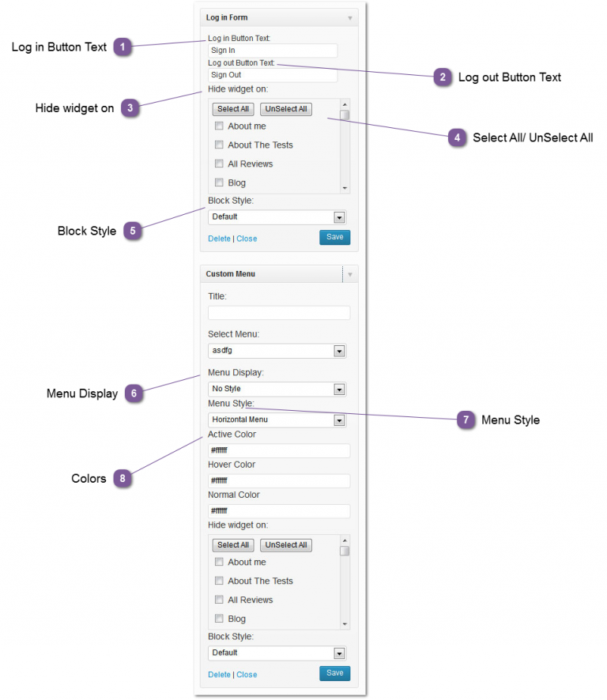
Task: Check All Reviews in Custom Menu hide list
Action: (x=219, y=600)
